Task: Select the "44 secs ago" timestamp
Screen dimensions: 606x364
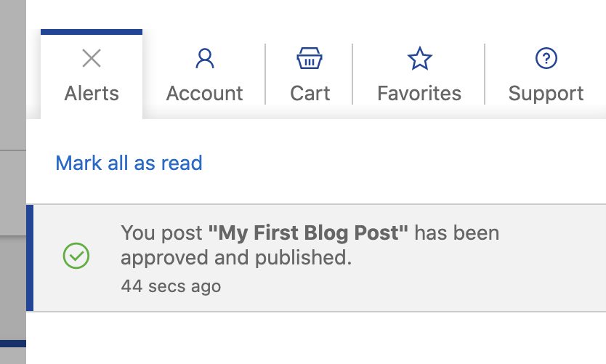Action: [x=171, y=287]
